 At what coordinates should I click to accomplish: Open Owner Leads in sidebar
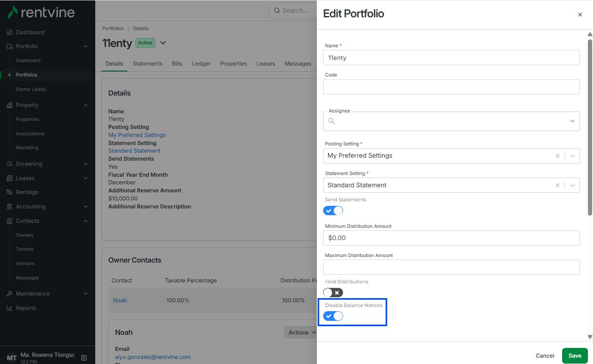31,89
